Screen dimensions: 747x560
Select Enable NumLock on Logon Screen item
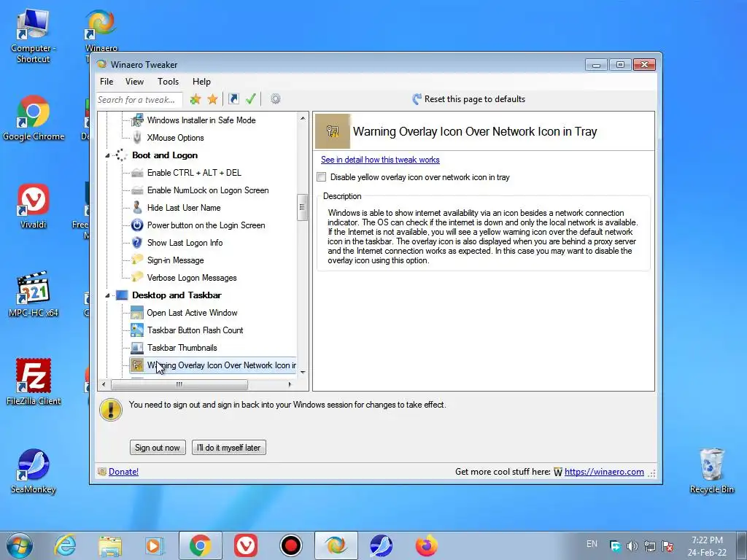[x=208, y=190]
